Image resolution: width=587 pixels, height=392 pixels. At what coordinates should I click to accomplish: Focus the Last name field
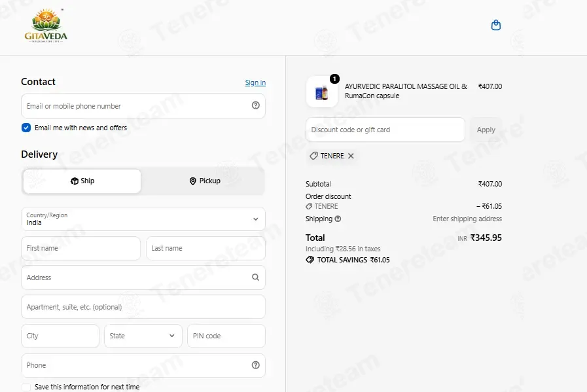(206, 248)
